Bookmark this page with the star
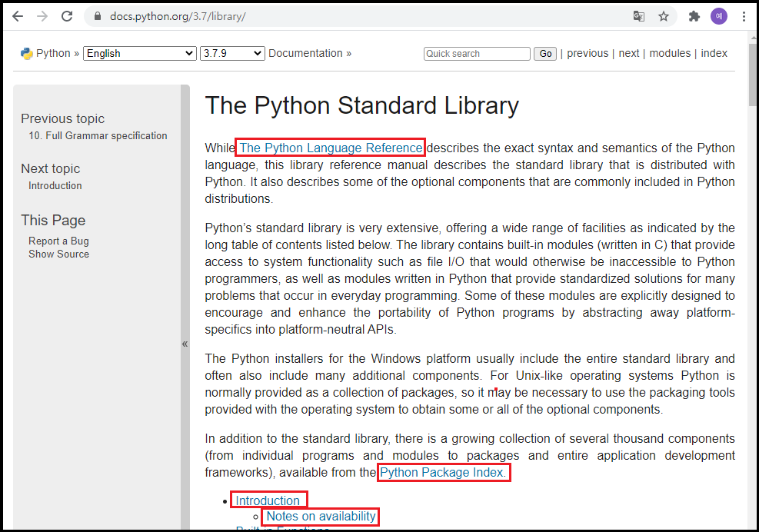This screenshot has height=532, width=759. [x=664, y=16]
